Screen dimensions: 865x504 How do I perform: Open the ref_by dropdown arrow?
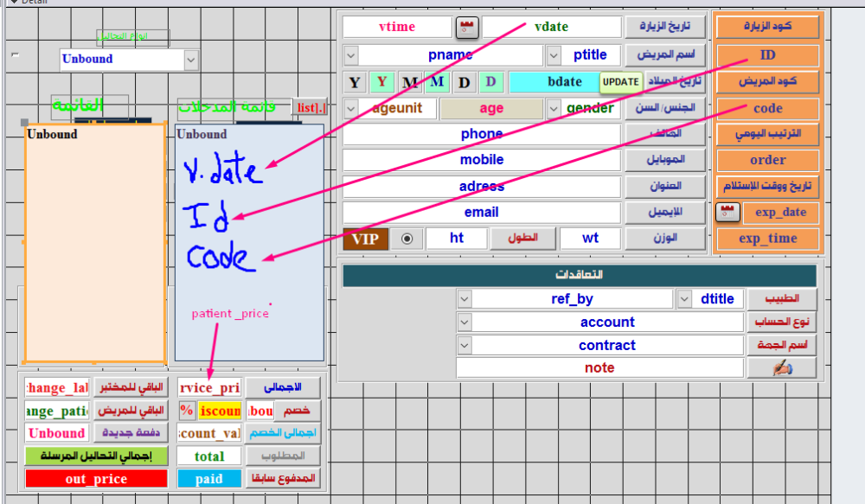tap(465, 299)
